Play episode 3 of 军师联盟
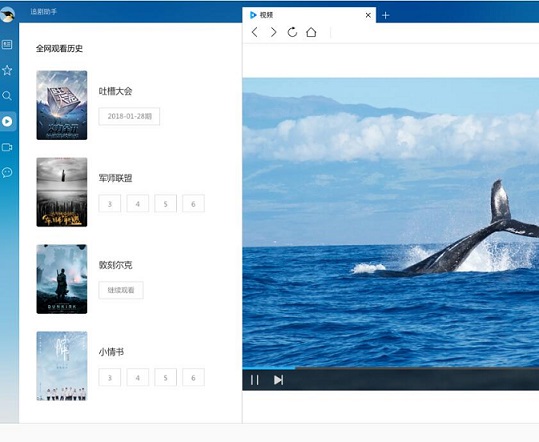539x442 pixels. pyautogui.click(x=110, y=204)
